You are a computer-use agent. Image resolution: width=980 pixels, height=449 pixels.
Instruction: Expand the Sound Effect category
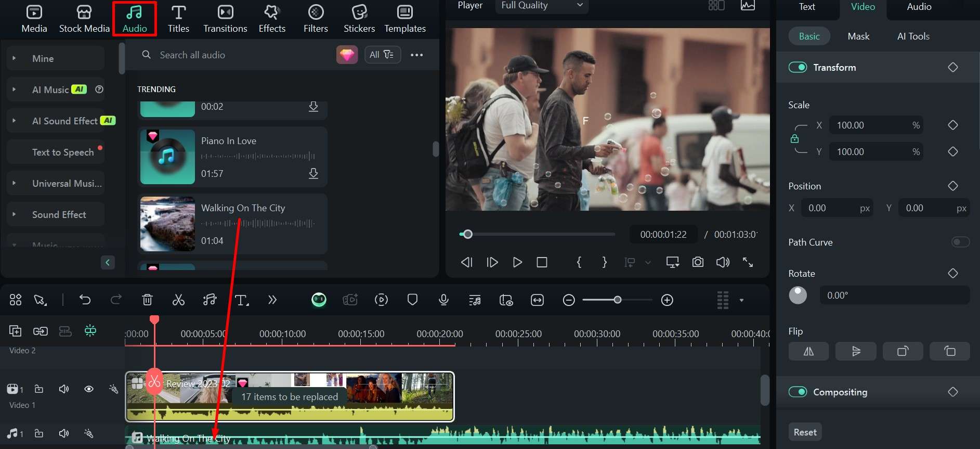click(59, 214)
